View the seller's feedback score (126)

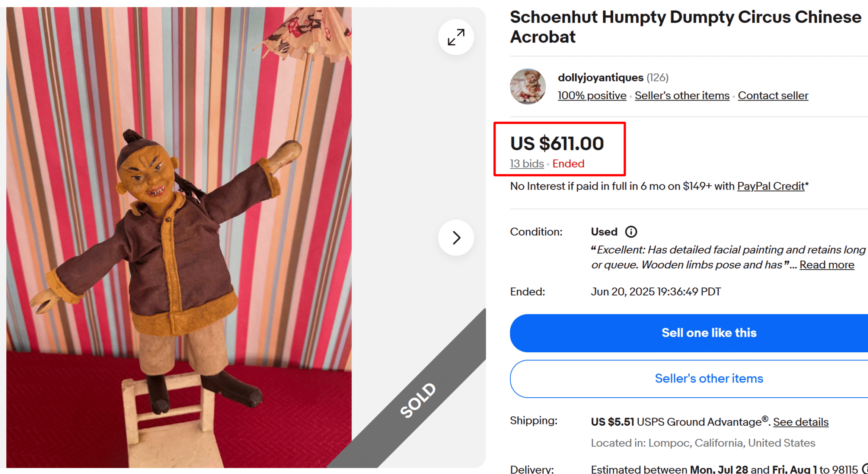(x=658, y=78)
